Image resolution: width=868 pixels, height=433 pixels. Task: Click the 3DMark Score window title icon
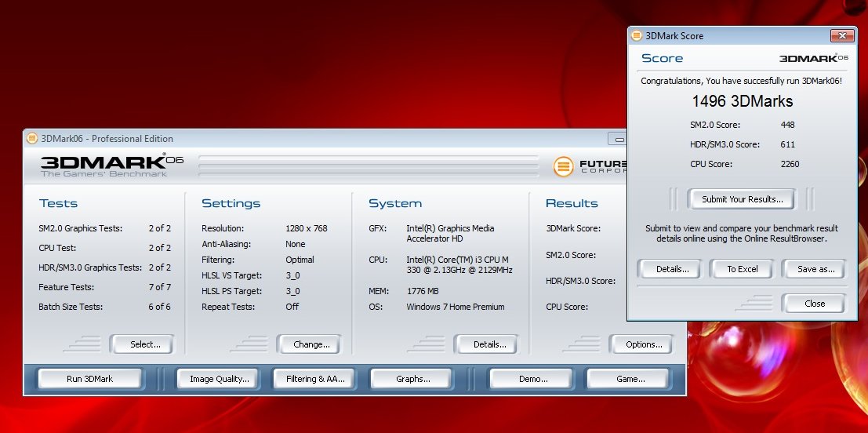pos(637,35)
